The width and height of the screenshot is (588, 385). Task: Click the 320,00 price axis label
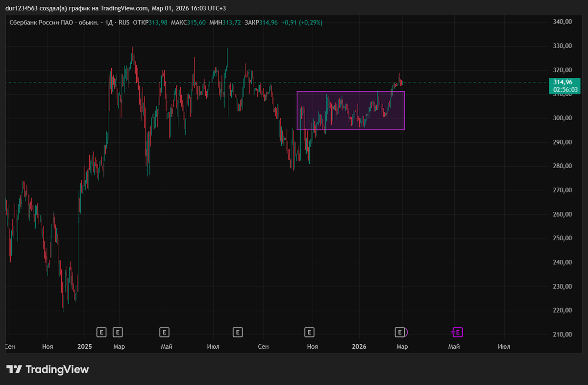tap(562, 70)
